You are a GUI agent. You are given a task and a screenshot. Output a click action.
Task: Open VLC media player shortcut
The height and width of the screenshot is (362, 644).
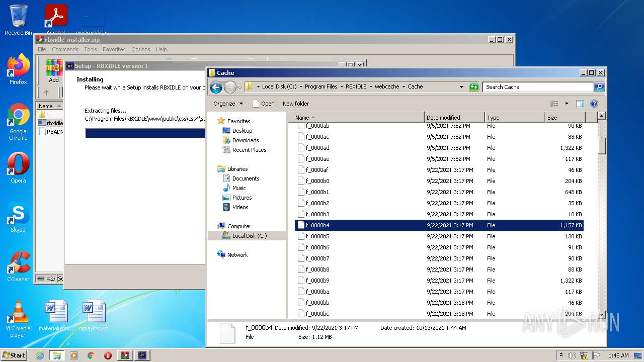18,319
